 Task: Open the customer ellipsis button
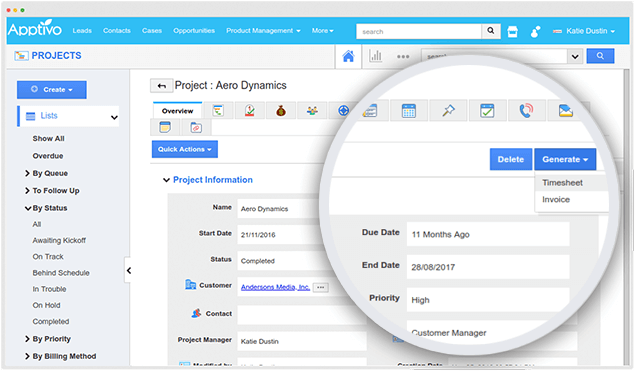click(320, 287)
